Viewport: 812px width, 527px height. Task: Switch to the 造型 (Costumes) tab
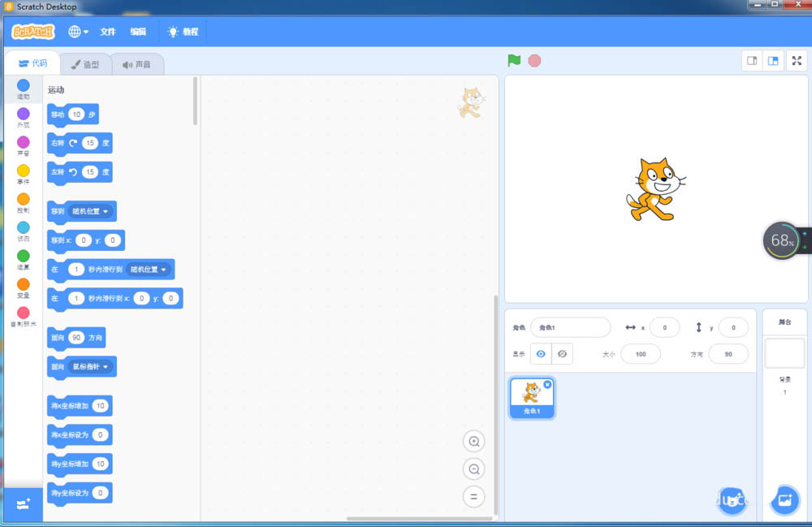tap(86, 63)
